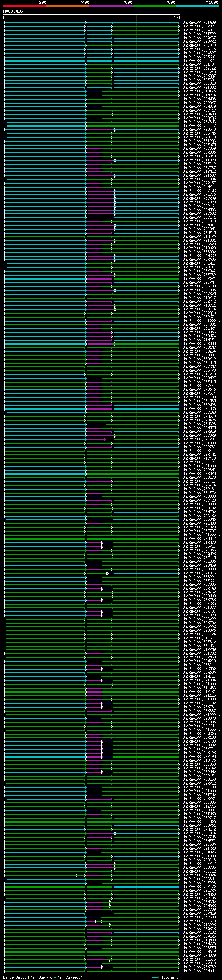Image resolution: width=222 pixels, height=980 pixels.
Task: Select the UniRef100_A4S0T0 label
Action: coord(199,45)
